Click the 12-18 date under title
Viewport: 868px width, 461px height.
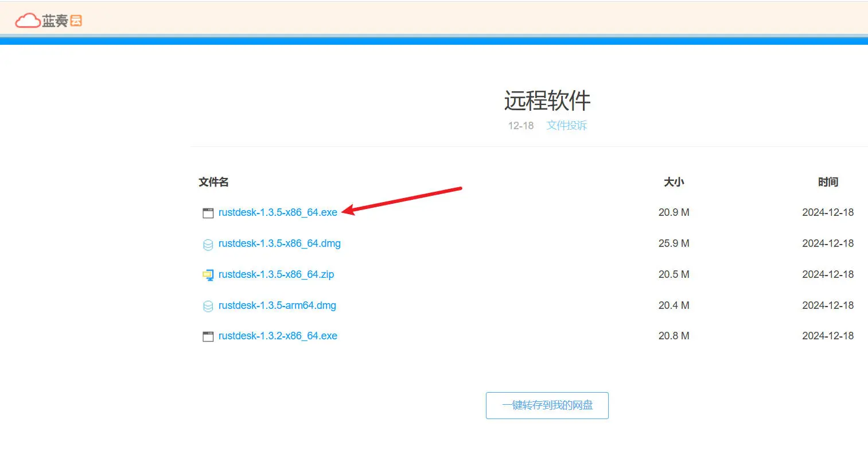pos(521,125)
